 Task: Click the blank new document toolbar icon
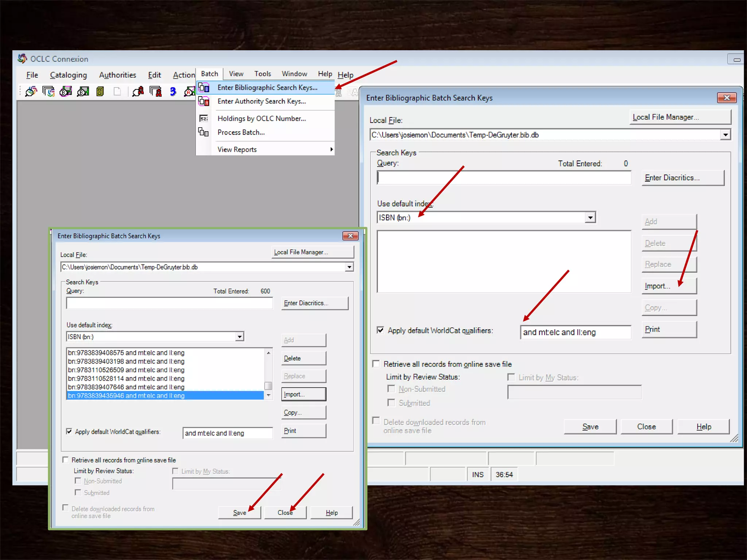click(117, 91)
